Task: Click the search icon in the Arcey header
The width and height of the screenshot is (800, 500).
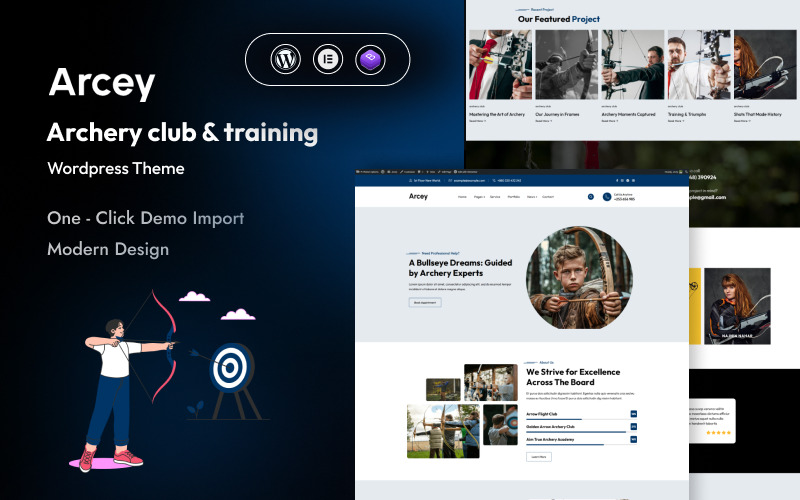Action: (x=591, y=197)
